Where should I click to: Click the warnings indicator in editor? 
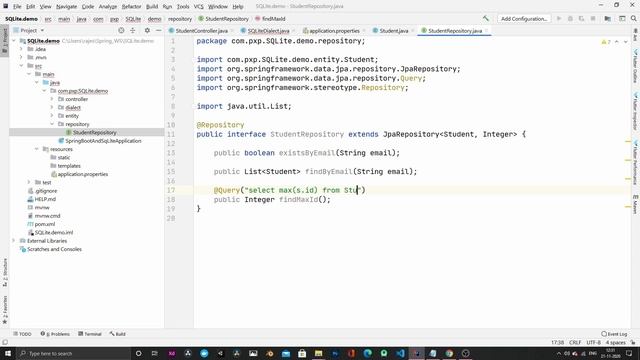coord(606,42)
